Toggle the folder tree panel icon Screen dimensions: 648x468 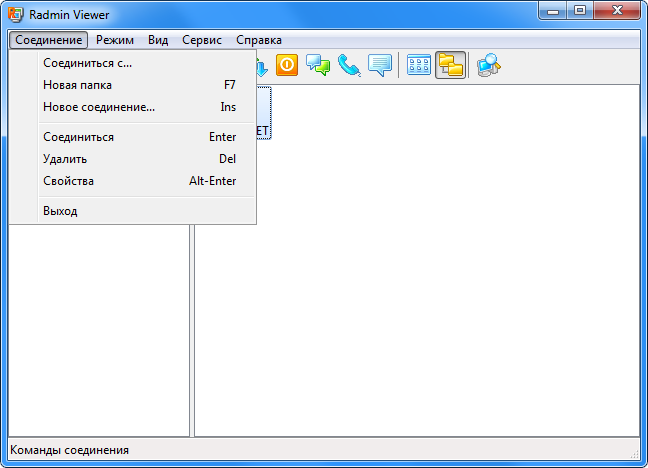(450, 65)
